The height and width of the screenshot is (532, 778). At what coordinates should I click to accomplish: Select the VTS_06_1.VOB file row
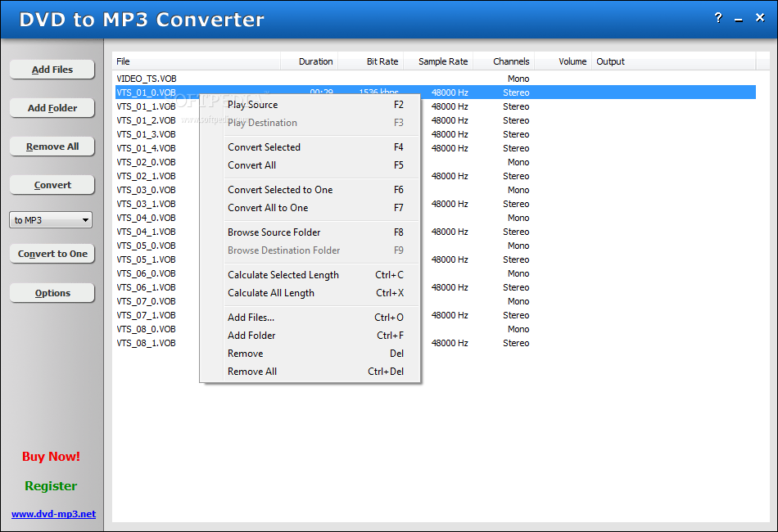[146, 286]
